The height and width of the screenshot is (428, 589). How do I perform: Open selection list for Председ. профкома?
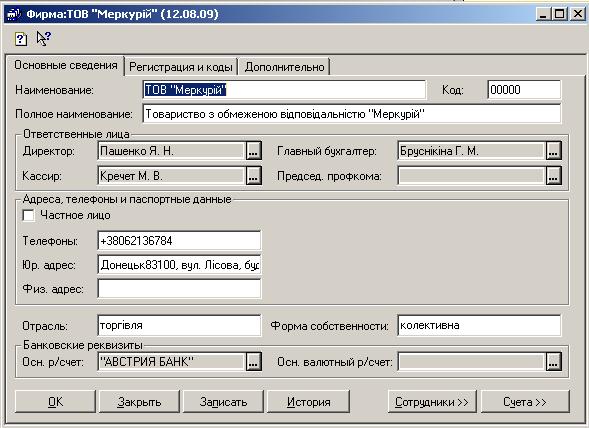point(553,175)
